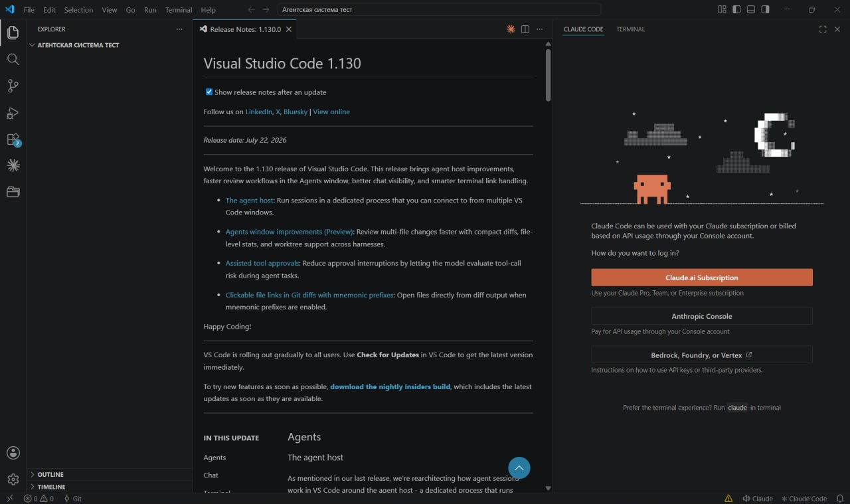Click the Claude megaphone status bar item
The width and height of the screenshot is (850, 504).
(x=758, y=499)
